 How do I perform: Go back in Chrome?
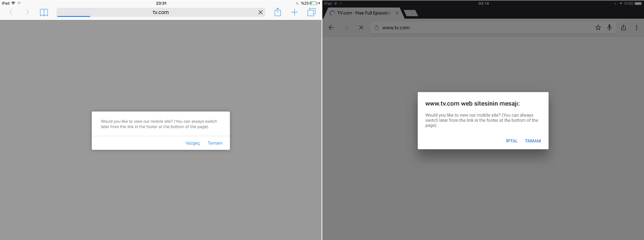tap(331, 28)
